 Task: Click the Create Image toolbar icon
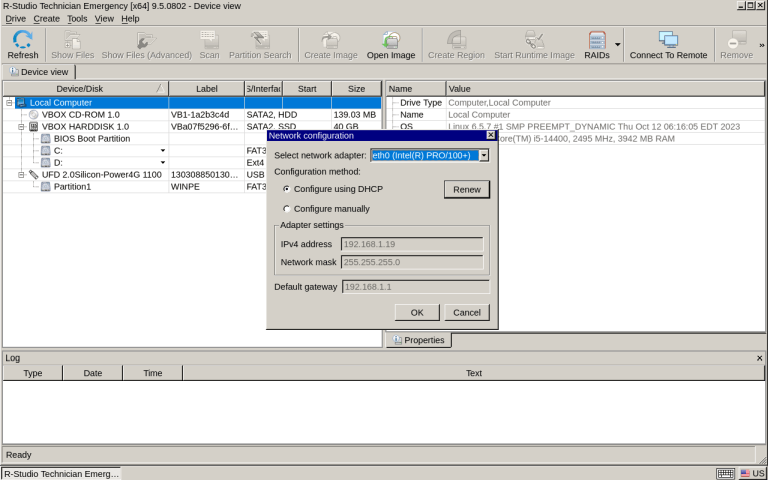click(x=330, y=44)
